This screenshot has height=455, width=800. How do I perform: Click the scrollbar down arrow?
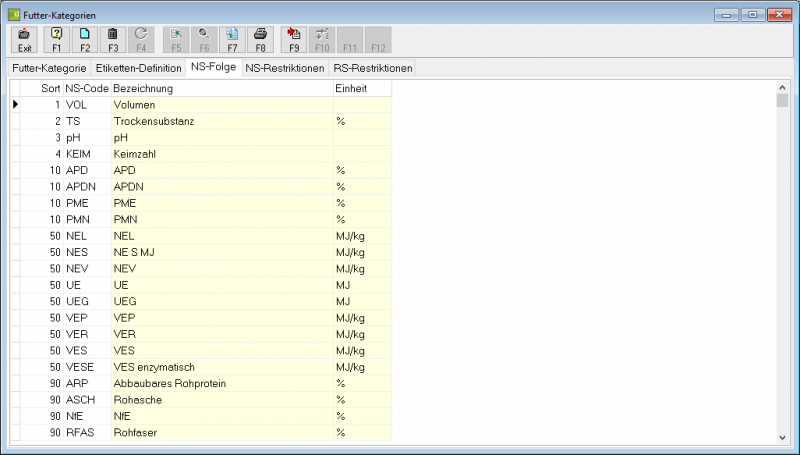pyautogui.click(x=782, y=438)
